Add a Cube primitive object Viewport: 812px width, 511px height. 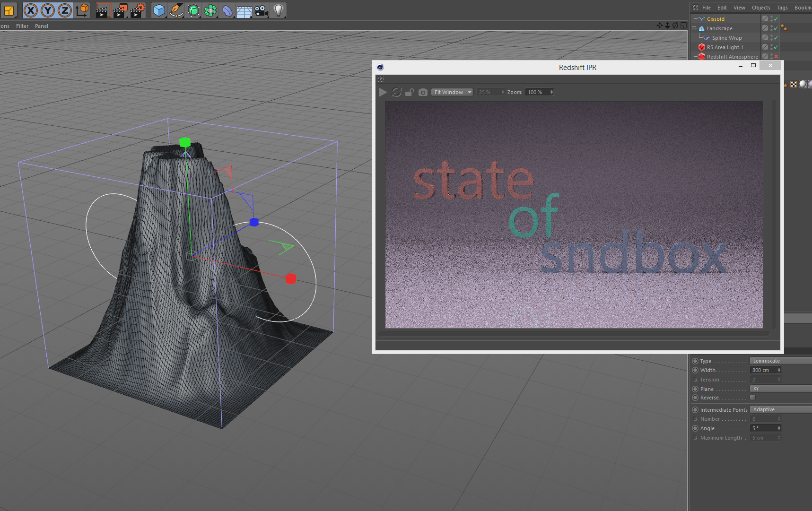pos(159,10)
